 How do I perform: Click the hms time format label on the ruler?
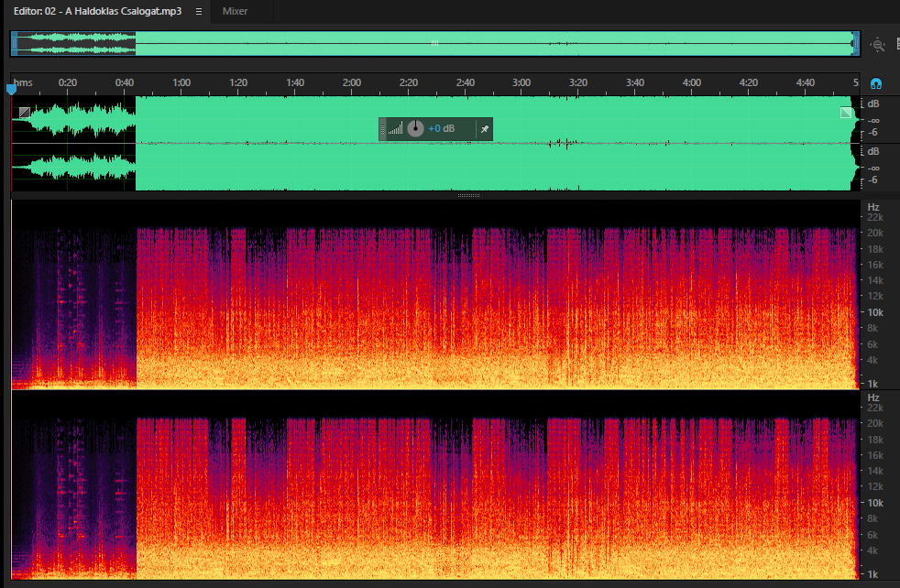click(23, 82)
